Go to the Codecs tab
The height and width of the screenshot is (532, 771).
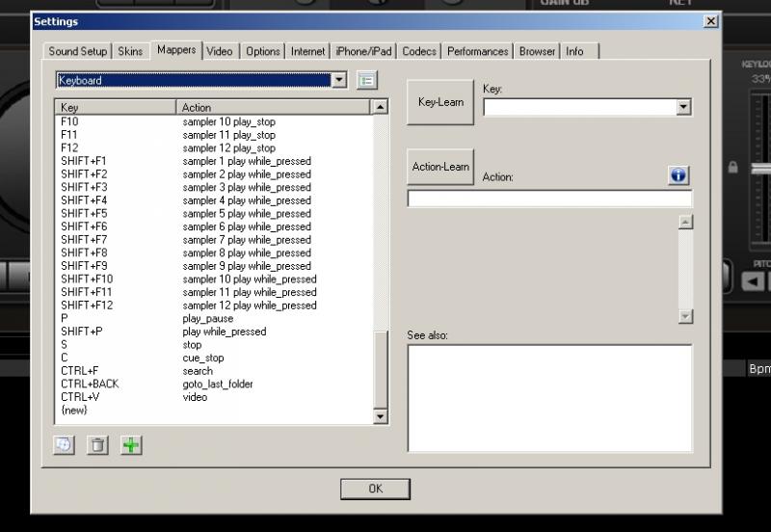pyautogui.click(x=419, y=51)
